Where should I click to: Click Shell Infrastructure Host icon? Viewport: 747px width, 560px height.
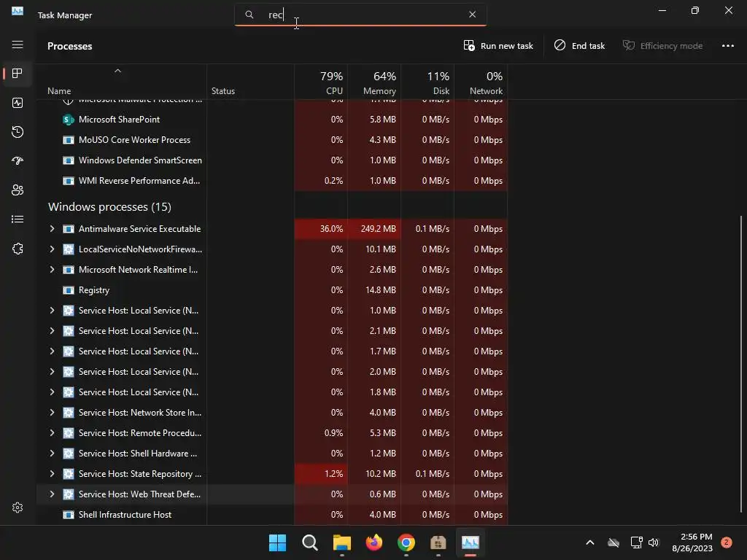pos(68,515)
